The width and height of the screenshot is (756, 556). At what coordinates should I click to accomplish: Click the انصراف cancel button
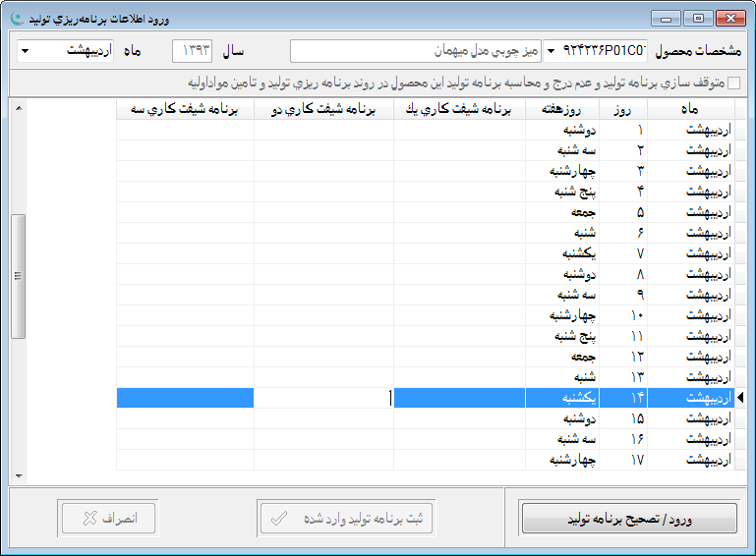pos(108,518)
